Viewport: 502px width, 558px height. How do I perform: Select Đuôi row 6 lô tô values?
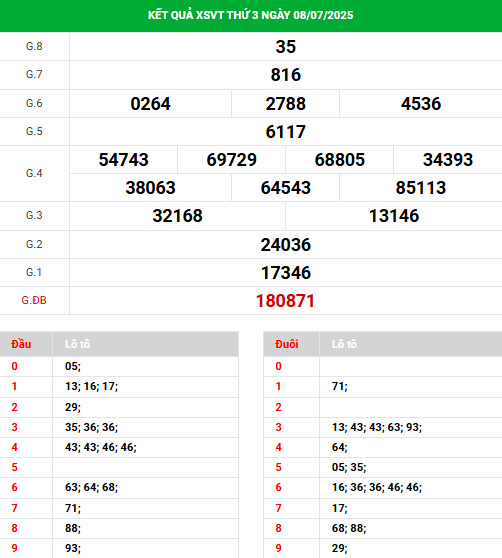[377, 487]
